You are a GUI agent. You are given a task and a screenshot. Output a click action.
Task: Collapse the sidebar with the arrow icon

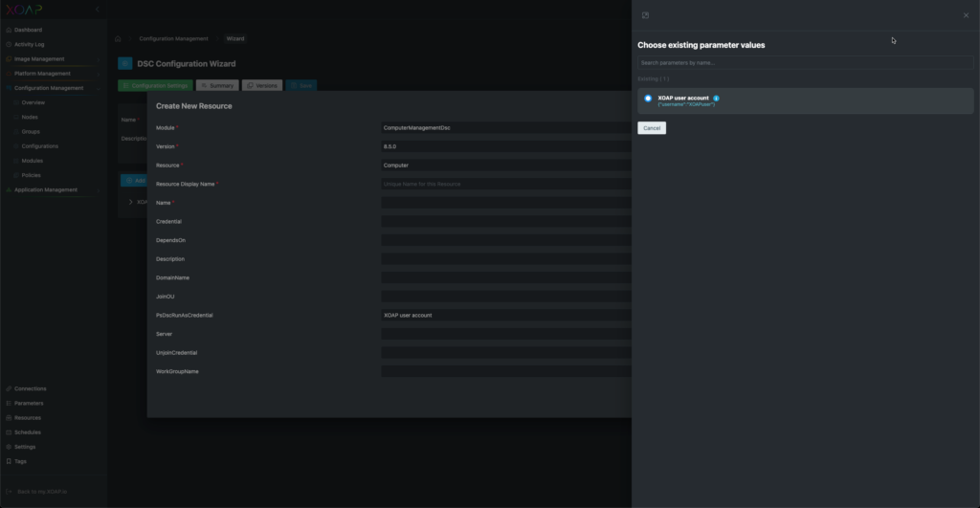click(98, 10)
